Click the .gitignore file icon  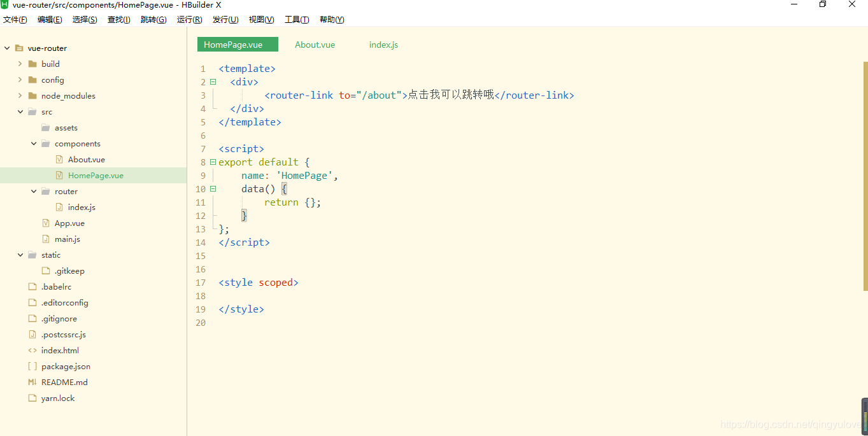pyautogui.click(x=32, y=318)
